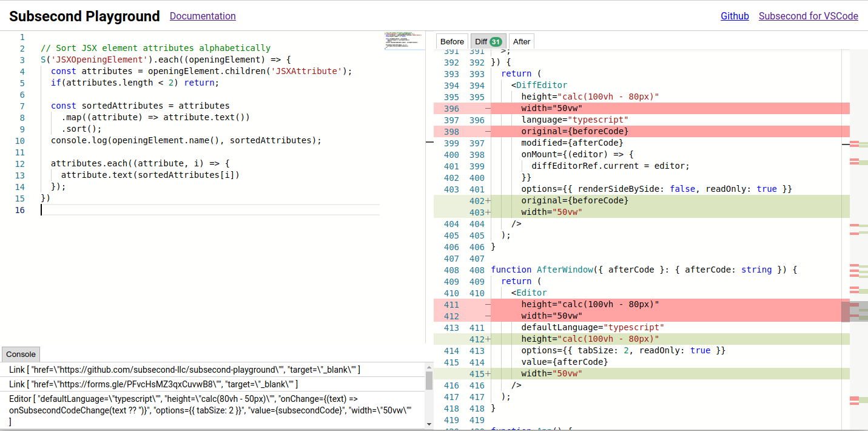
Task: Click the console scrollbar down arrow
Action: 429,424
